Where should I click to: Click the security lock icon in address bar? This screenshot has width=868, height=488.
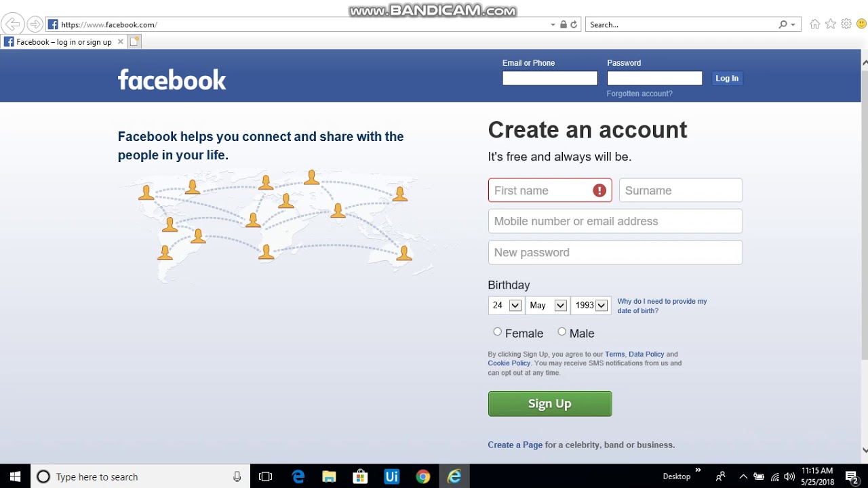[x=563, y=24]
